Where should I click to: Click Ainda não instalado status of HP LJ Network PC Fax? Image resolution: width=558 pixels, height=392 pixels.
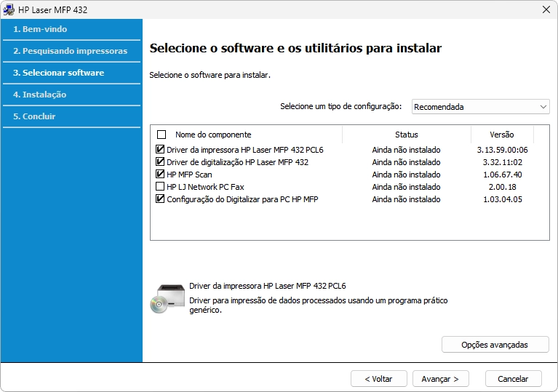point(406,187)
